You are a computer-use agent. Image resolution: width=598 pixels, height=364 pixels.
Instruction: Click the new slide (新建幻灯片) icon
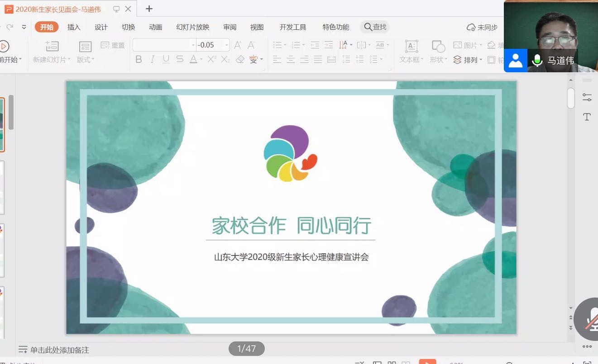coord(52,46)
